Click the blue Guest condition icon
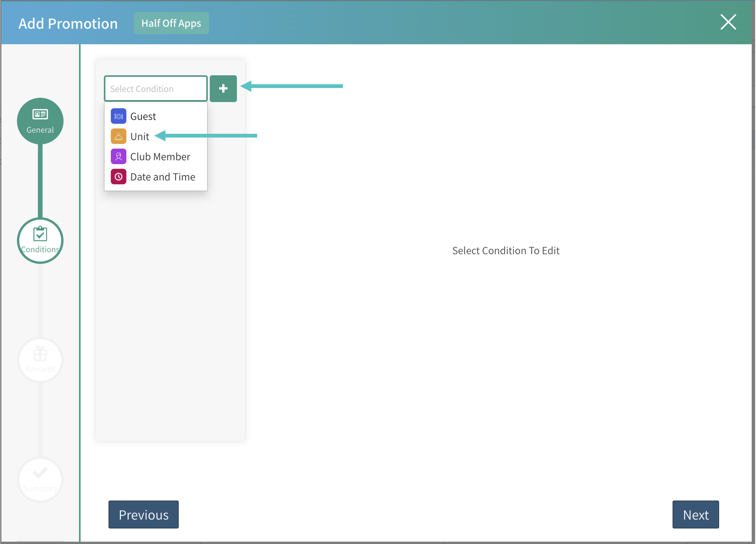The width and height of the screenshot is (756, 544). click(118, 116)
